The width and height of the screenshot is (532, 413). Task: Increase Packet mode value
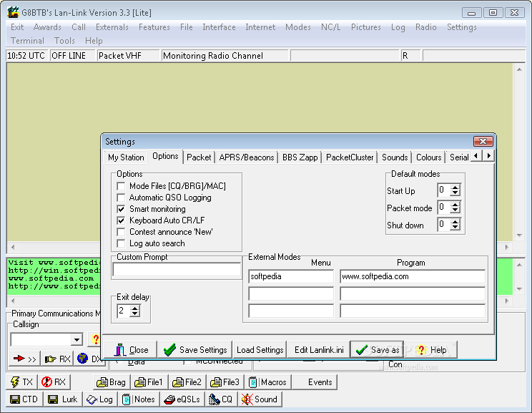click(455, 204)
